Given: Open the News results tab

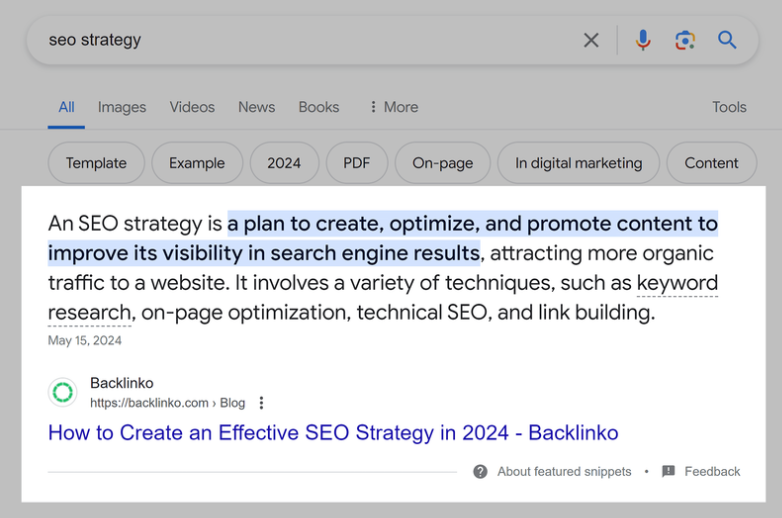Looking at the screenshot, I should (256, 107).
